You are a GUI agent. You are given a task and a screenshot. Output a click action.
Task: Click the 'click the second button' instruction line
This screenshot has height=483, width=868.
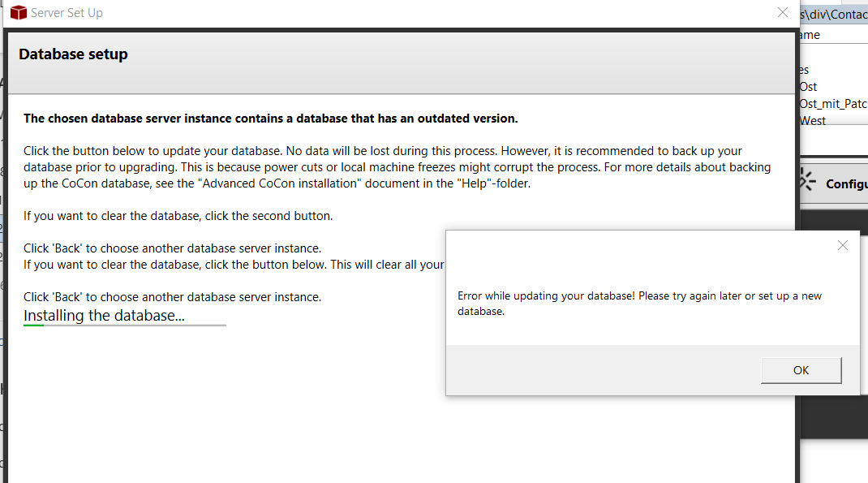[178, 216]
